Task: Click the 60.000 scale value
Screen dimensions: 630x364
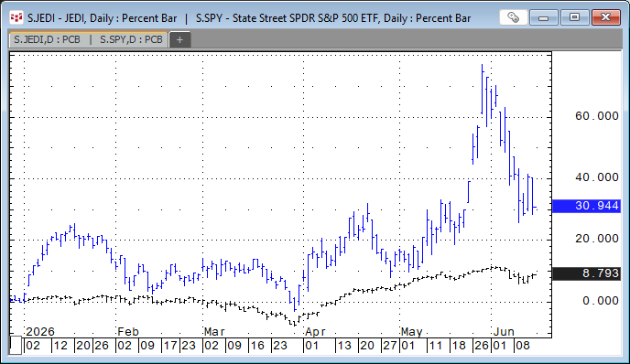Action: (597, 116)
